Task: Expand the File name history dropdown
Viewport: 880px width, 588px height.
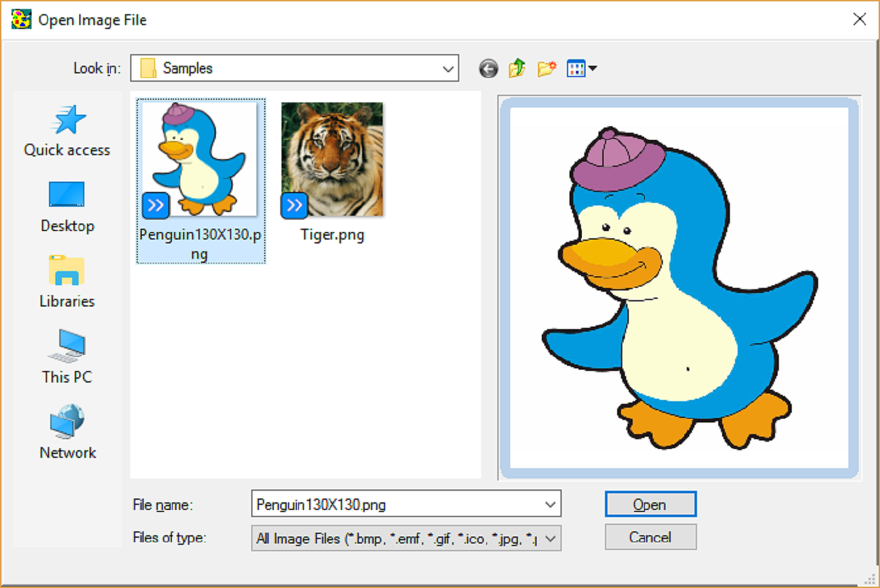Action: (x=549, y=504)
